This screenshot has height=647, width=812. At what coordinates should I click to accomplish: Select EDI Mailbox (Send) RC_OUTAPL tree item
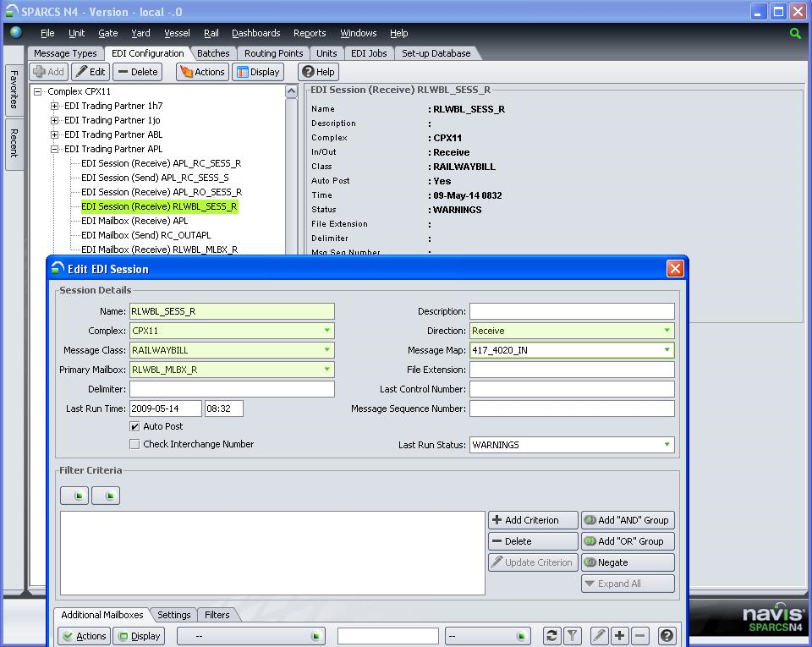point(146,235)
